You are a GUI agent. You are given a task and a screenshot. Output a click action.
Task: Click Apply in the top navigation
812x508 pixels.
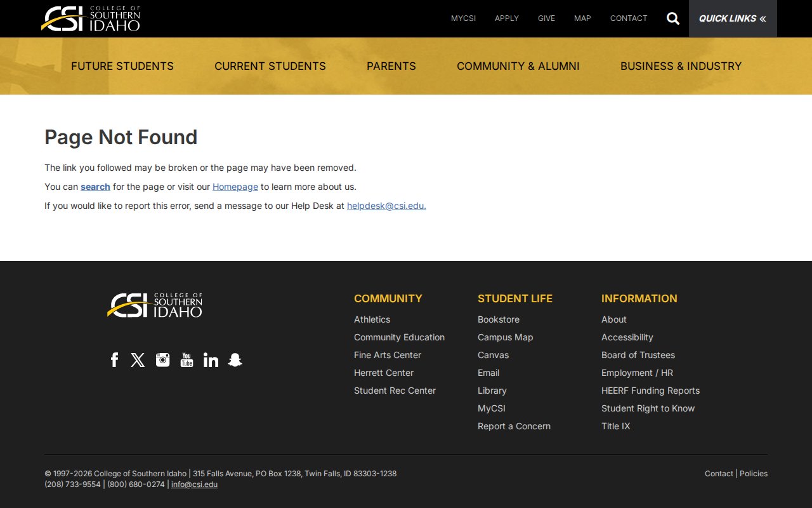[506, 18]
